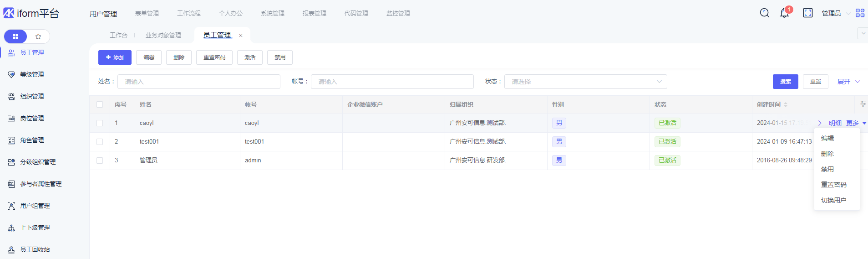Open the 状态 dropdown filter
The width and height of the screenshot is (868, 259).
585,82
